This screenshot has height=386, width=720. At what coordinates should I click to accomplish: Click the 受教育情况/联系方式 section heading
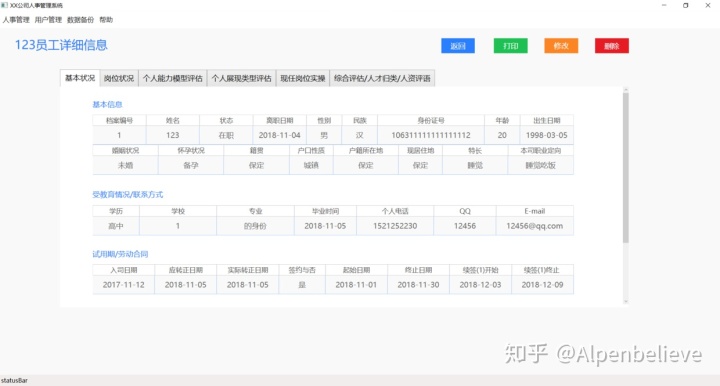(128, 195)
